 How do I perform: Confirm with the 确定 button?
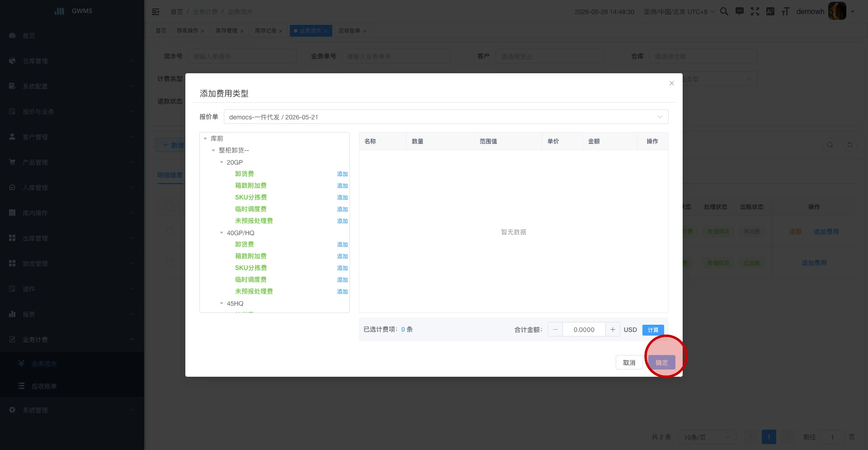[x=661, y=362]
